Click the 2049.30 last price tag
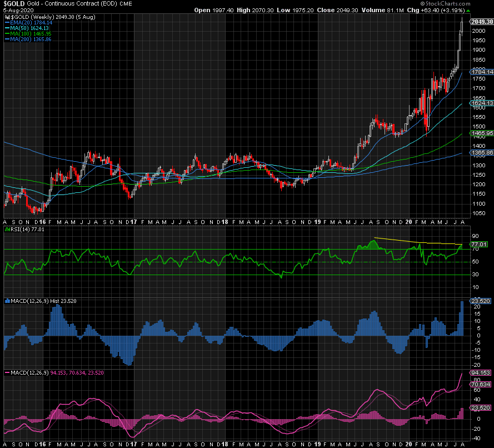 point(482,21)
